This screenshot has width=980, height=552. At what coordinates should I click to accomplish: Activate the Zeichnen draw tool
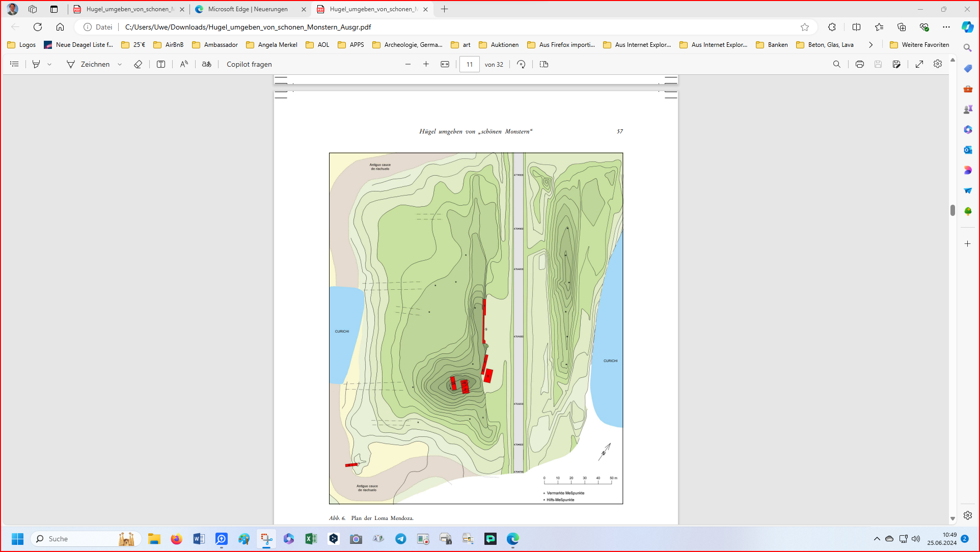pos(88,64)
